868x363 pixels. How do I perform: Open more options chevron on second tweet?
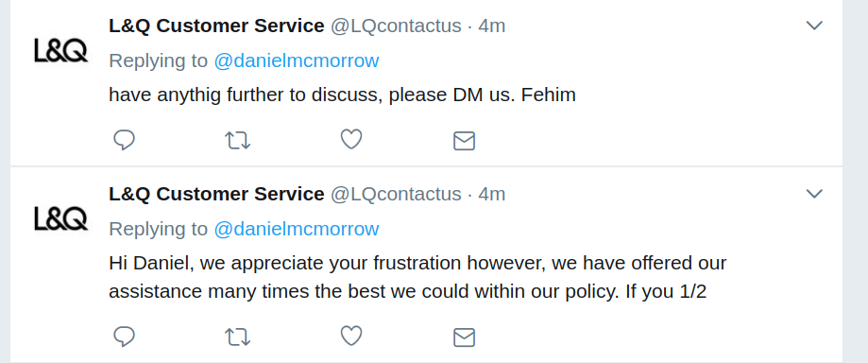pyautogui.click(x=814, y=194)
